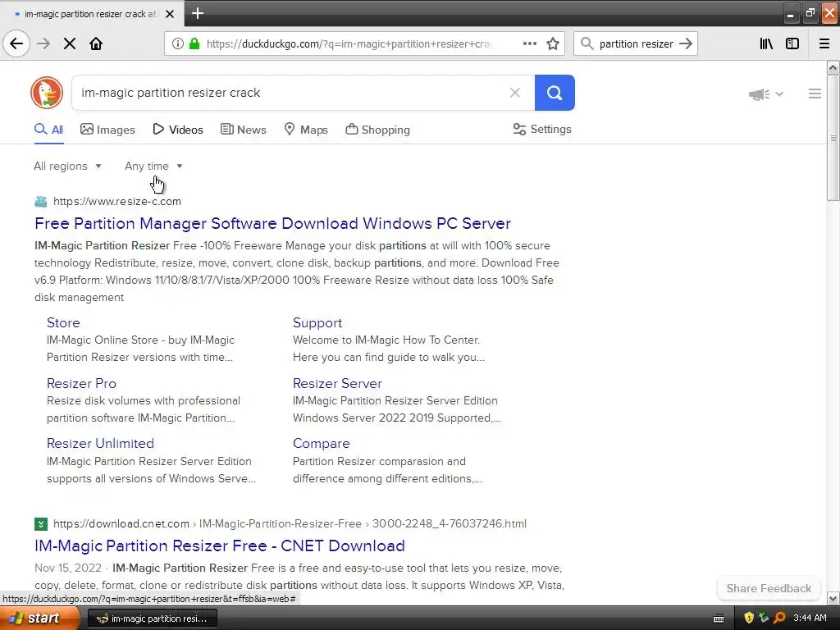840x630 pixels.
Task: Click the forward navigation arrow
Action: click(43, 43)
